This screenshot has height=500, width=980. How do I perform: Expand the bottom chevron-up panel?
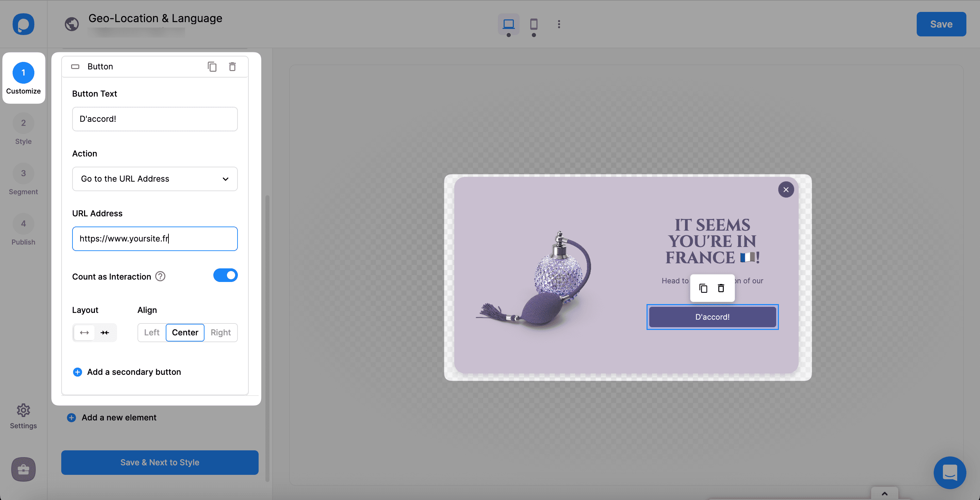pos(884,494)
